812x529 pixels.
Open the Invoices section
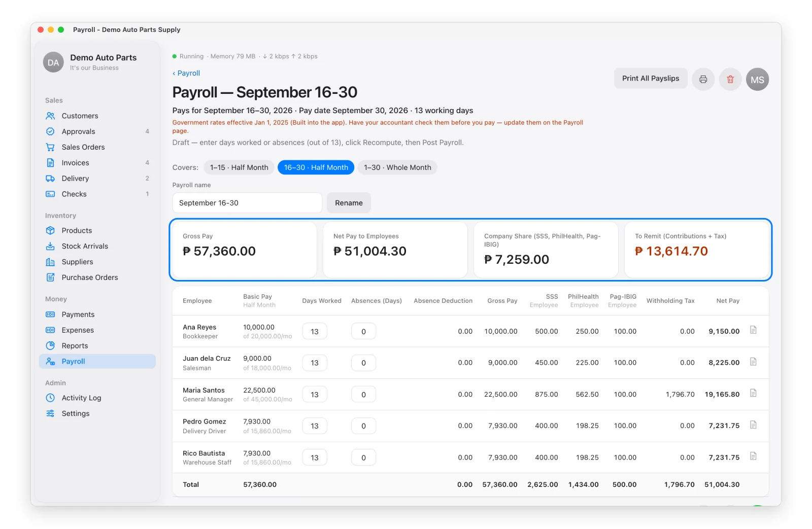[x=97, y=163]
